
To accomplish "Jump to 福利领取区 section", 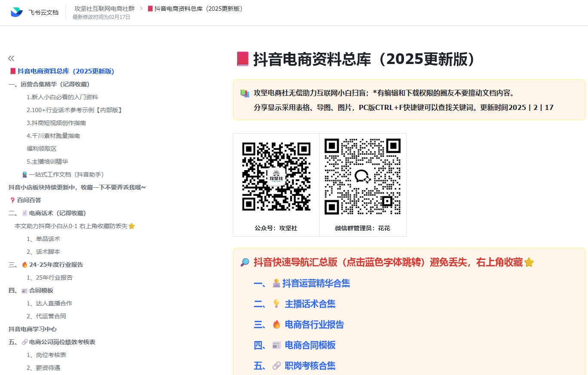I will pyautogui.click(x=42, y=149).
